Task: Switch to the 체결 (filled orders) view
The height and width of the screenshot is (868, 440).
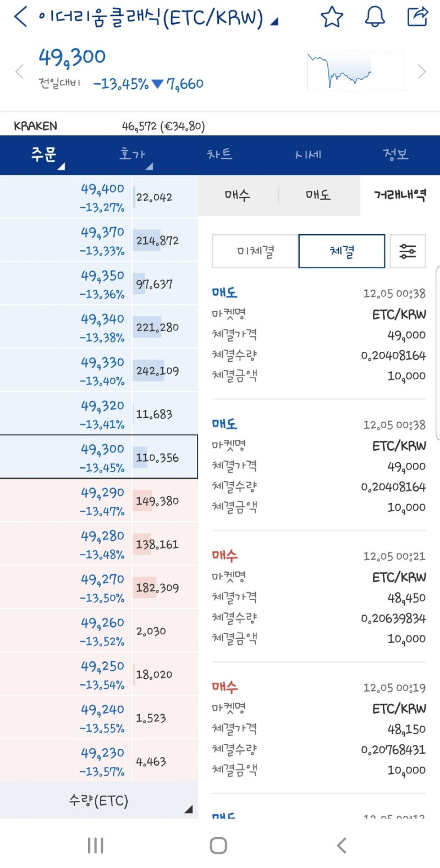Action: (341, 251)
